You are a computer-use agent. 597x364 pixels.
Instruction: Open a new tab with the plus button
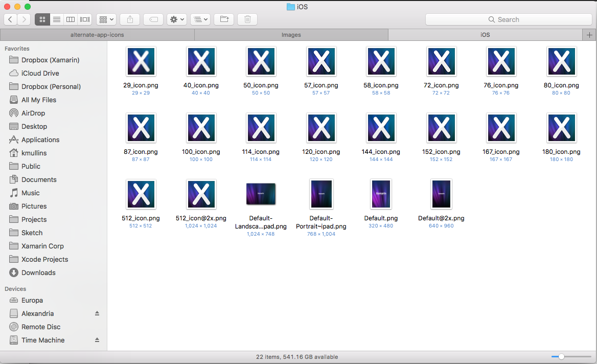point(589,35)
